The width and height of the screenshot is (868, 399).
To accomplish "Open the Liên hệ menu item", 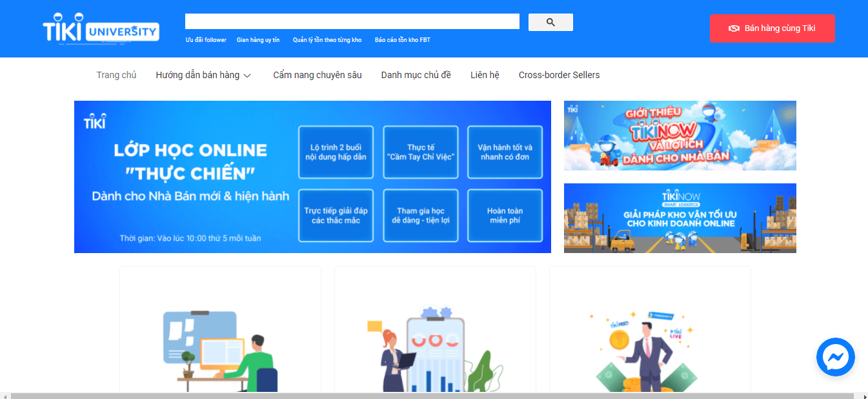I will 485,75.
